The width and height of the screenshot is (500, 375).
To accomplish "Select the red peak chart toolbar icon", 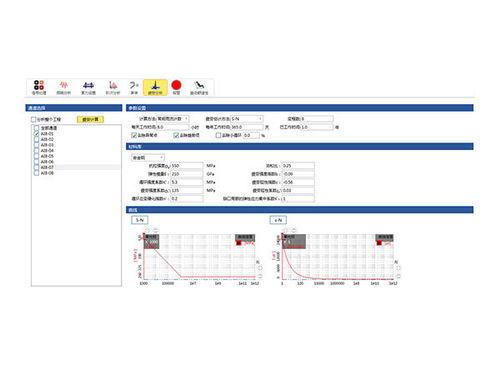I will [113, 87].
